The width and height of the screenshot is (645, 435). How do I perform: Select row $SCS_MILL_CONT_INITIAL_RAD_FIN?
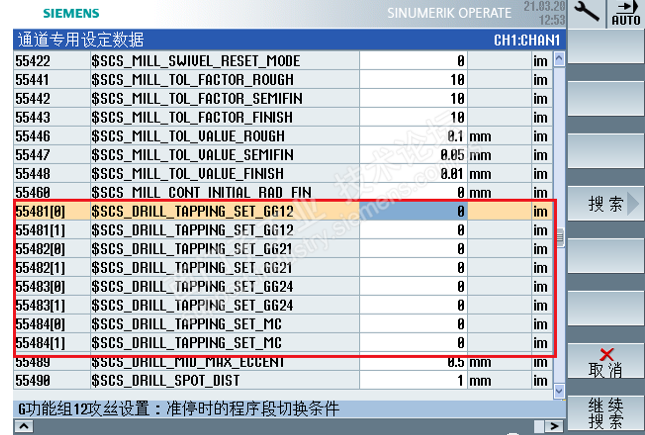[x=283, y=192]
